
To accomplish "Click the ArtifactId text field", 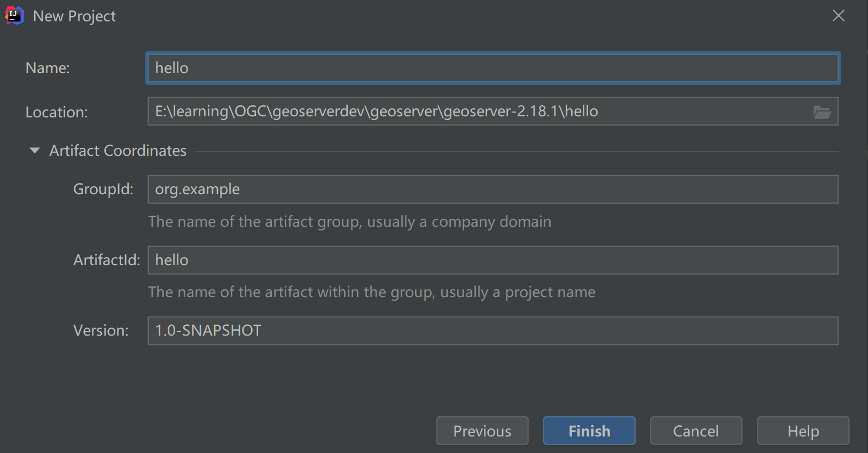I will click(492, 260).
